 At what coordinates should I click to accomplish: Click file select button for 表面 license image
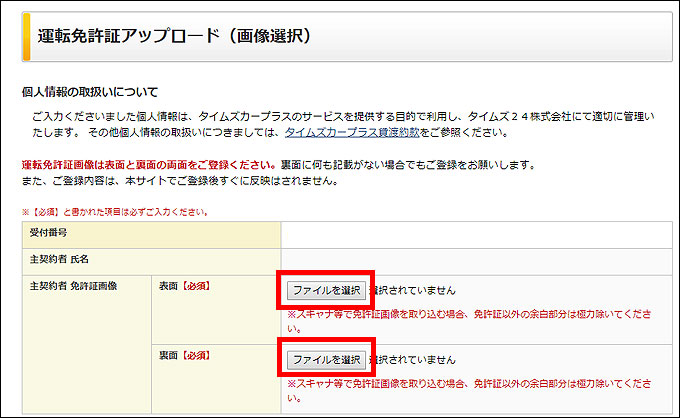(x=326, y=290)
